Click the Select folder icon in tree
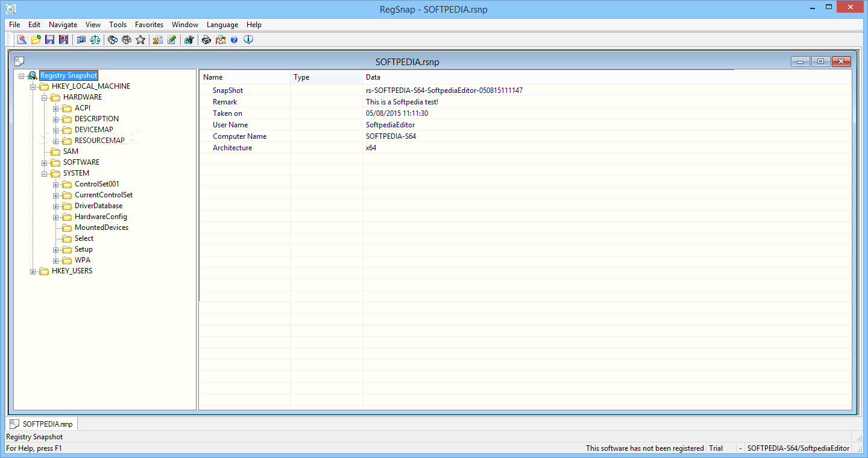Screen dimensions: 868x458 pos(67,238)
